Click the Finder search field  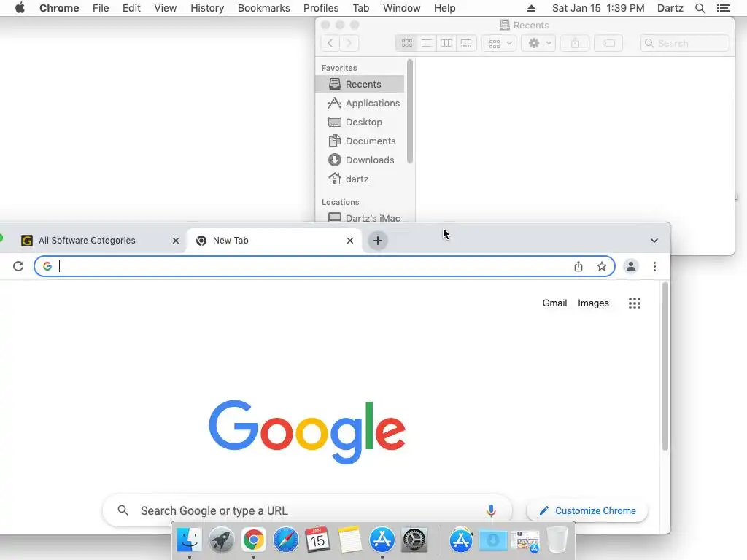coord(684,43)
